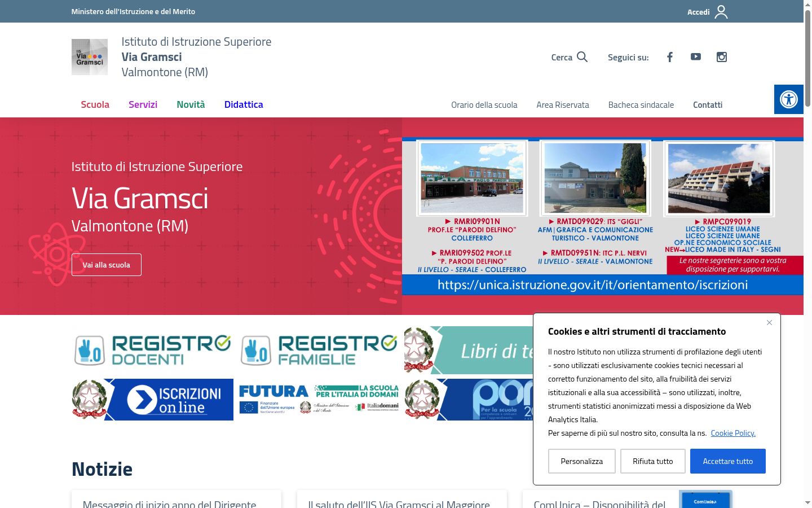The image size is (812, 508).
Task: Open the Novità menu
Action: coord(191,104)
